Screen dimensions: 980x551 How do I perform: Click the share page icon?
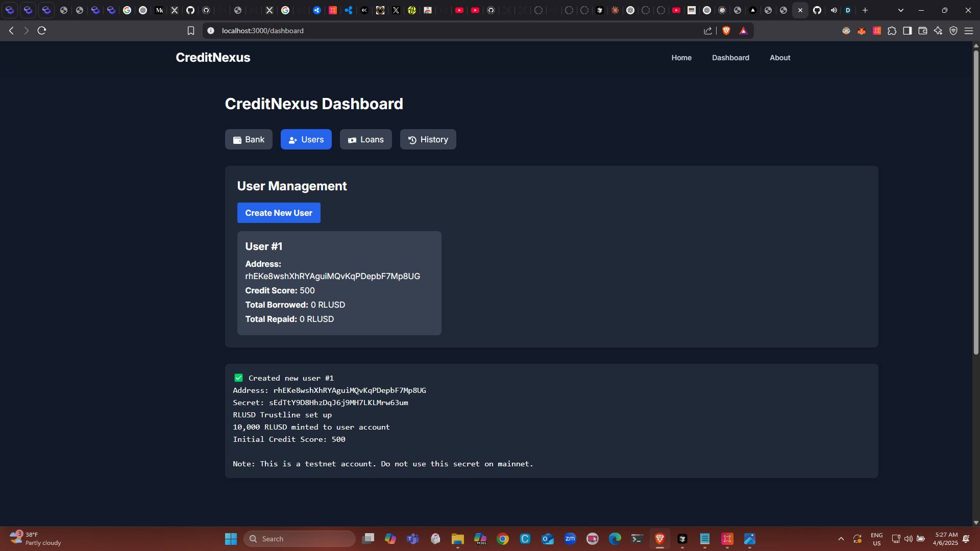pyautogui.click(x=707, y=31)
